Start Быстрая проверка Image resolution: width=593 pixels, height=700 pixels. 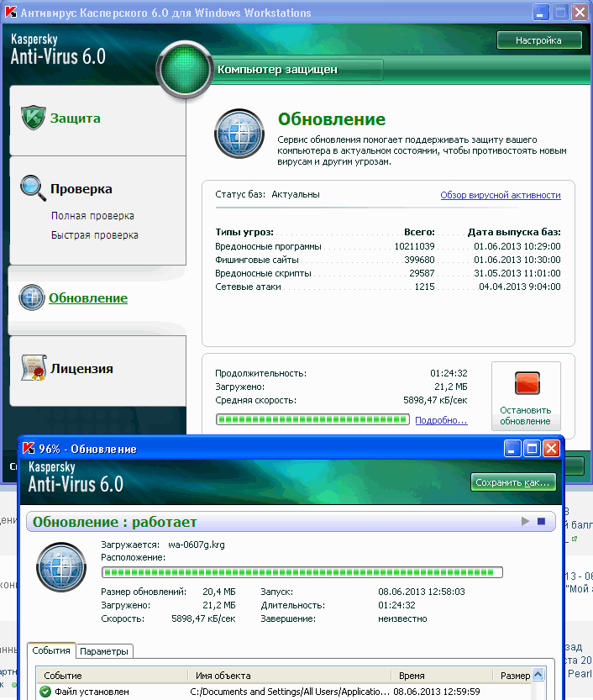pos(95,234)
